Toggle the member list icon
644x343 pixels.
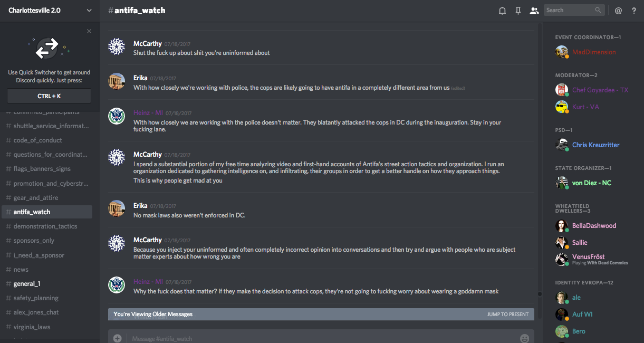pyautogui.click(x=534, y=11)
